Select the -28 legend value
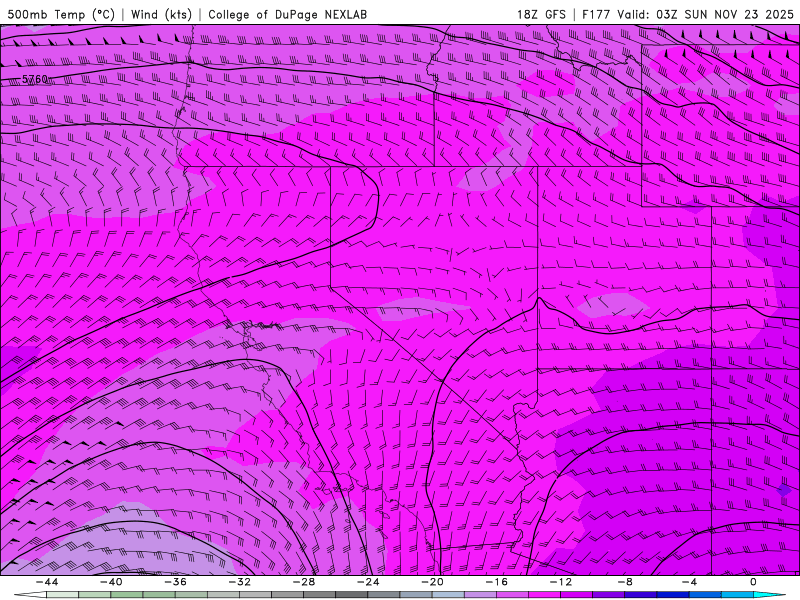800x600 pixels. coord(304,582)
